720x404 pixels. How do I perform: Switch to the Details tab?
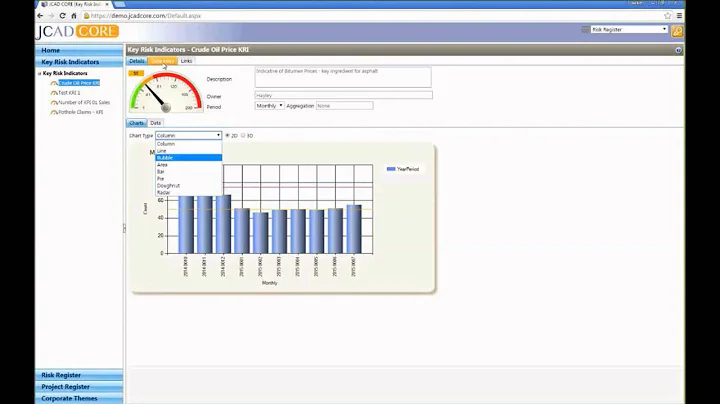(137, 61)
